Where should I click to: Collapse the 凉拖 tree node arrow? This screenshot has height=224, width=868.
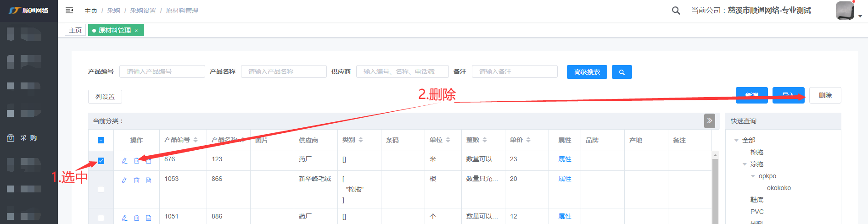point(745,164)
